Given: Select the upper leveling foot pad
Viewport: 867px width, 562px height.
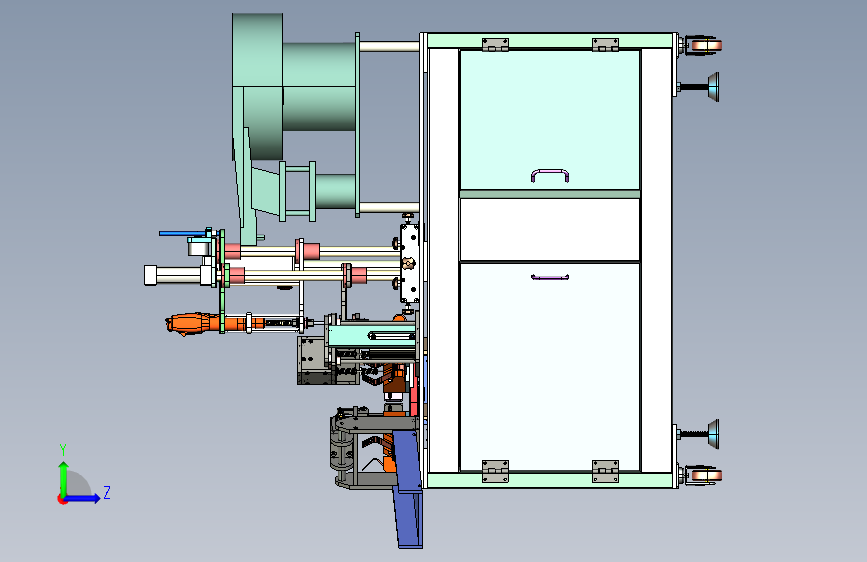Looking at the screenshot, I should click(x=713, y=87).
